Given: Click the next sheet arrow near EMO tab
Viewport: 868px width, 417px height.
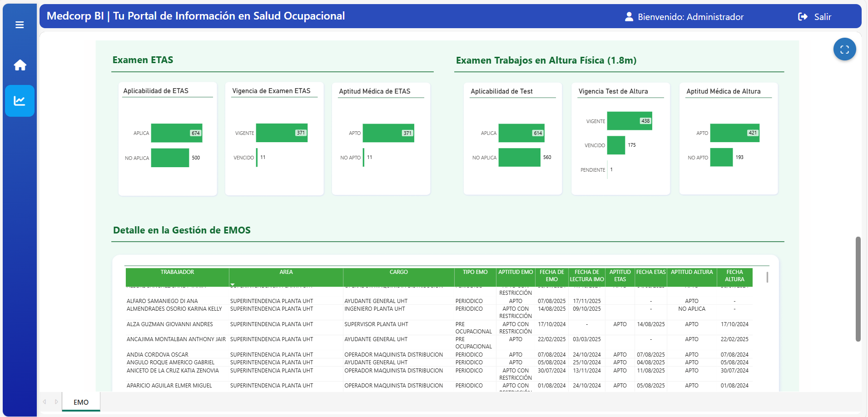Looking at the screenshot, I should tap(56, 402).
